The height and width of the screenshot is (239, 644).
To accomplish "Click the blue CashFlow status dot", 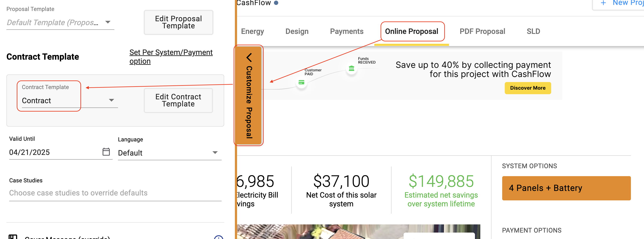I will (x=276, y=3).
